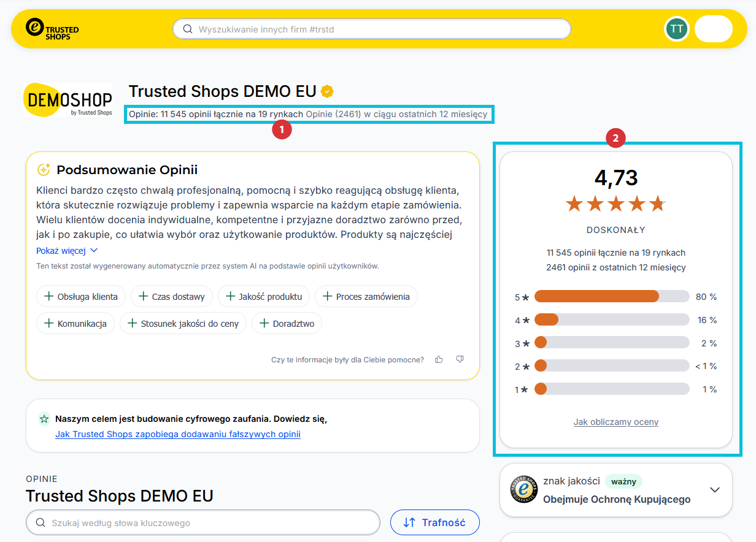The width and height of the screenshot is (756, 542).
Task: Expand the Czas dostawy topic chip
Action: click(172, 297)
